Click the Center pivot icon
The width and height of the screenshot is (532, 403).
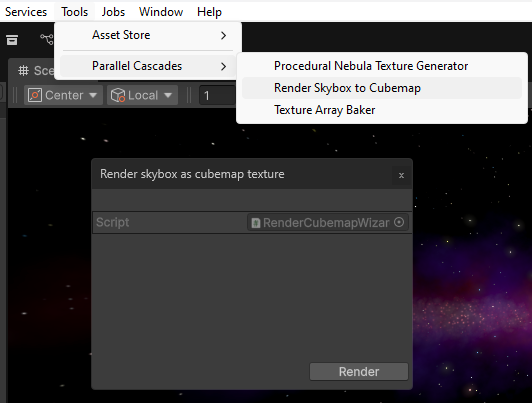click(x=35, y=95)
